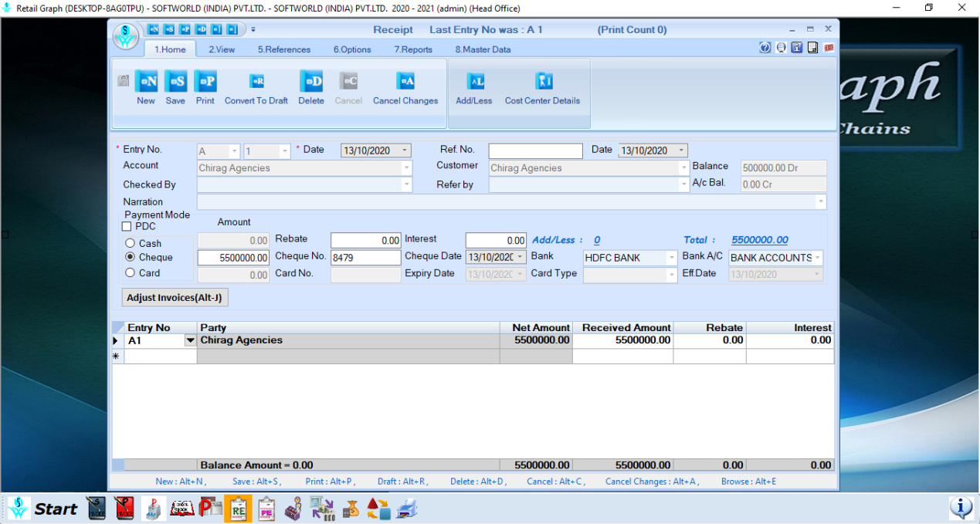Screen dimensions: 980x524
Task: Click the Chirag Agencies party cell
Action: click(x=348, y=340)
